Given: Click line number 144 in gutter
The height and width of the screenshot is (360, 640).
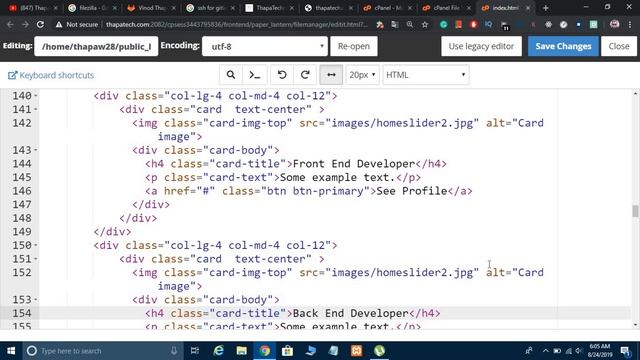Looking at the screenshot, I should point(22,164).
